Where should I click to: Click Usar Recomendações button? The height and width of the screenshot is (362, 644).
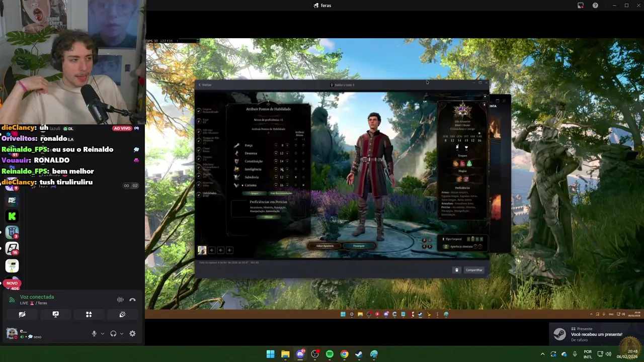(281, 193)
